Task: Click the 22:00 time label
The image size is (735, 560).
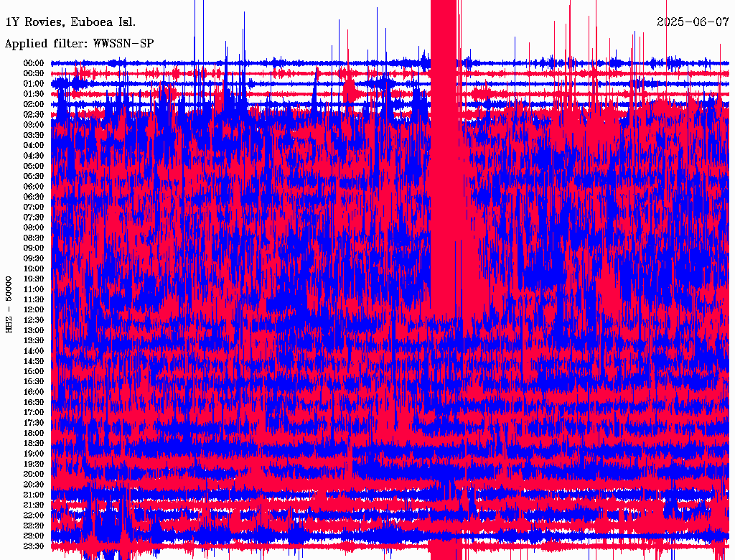Action: coord(34,515)
